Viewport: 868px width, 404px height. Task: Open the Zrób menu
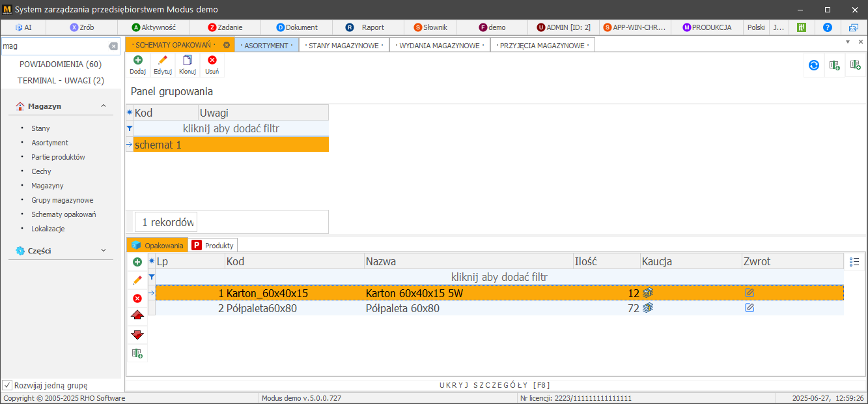[x=82, y=27]
